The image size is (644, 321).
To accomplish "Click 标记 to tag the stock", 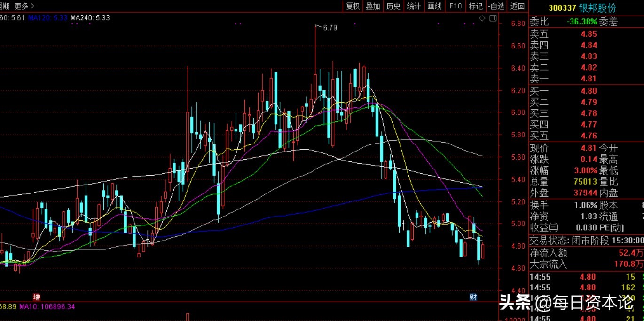I will pyautogui.click(x=476, y=6).
